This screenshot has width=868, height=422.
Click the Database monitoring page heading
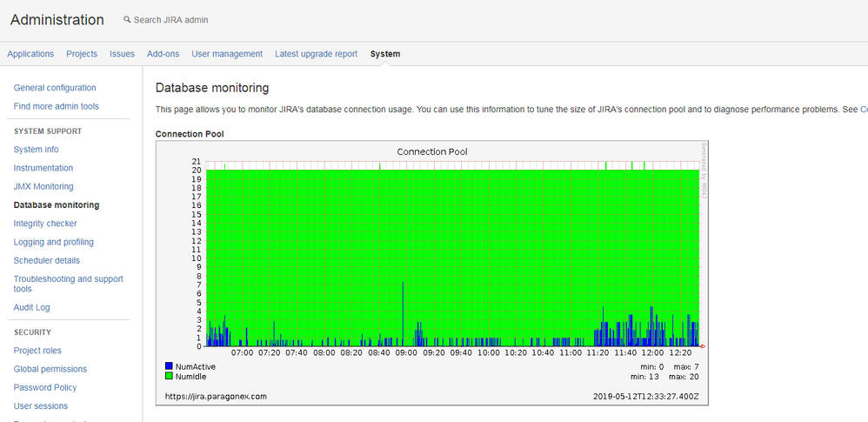click(212, 88)
